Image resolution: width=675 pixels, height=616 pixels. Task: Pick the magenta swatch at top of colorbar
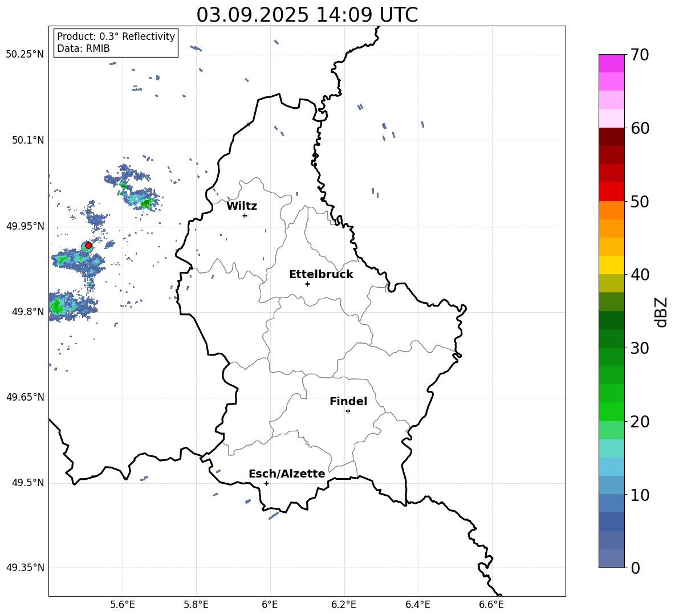click(x=611, y=63)
